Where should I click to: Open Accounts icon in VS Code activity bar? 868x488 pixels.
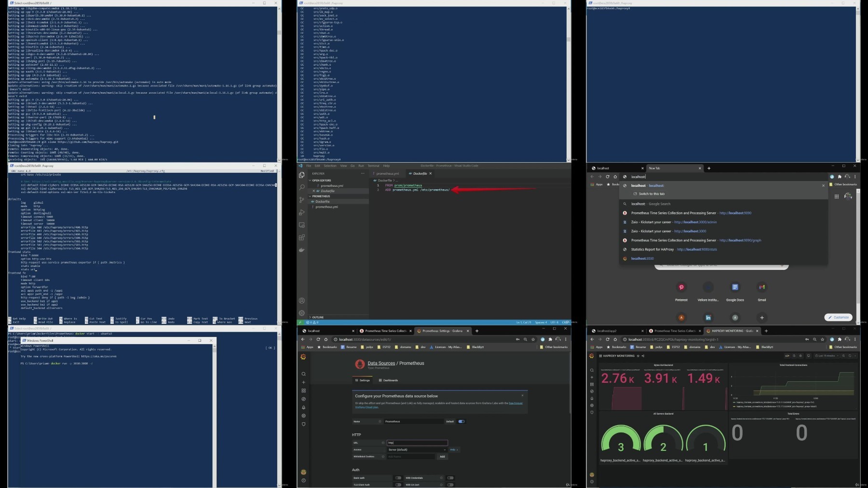(302, 301)
